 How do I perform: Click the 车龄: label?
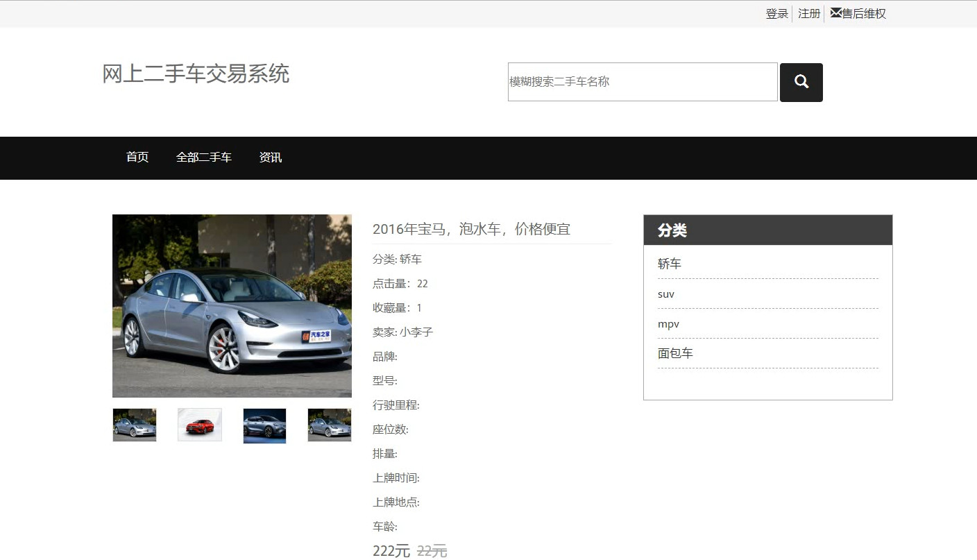tap(385, 527)
